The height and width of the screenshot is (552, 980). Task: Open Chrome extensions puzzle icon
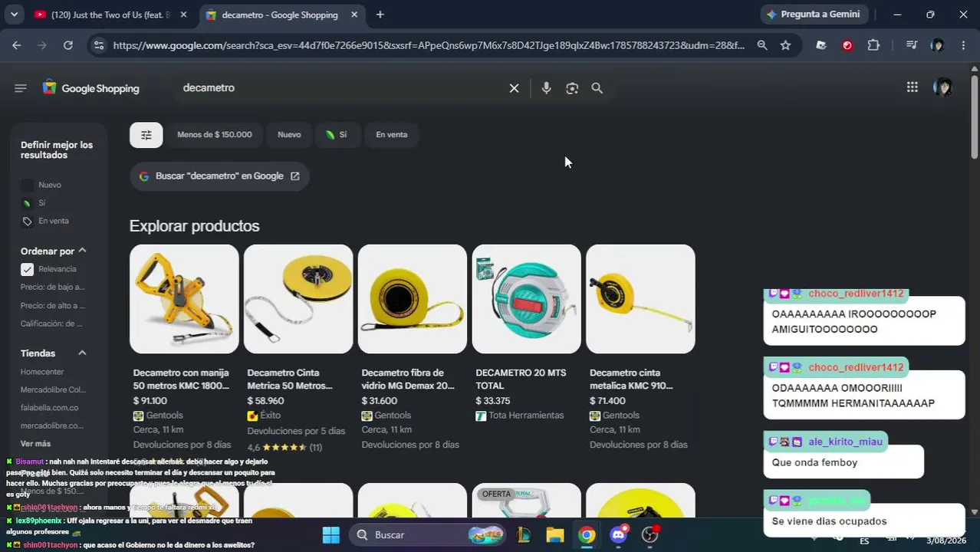point(873,45)
